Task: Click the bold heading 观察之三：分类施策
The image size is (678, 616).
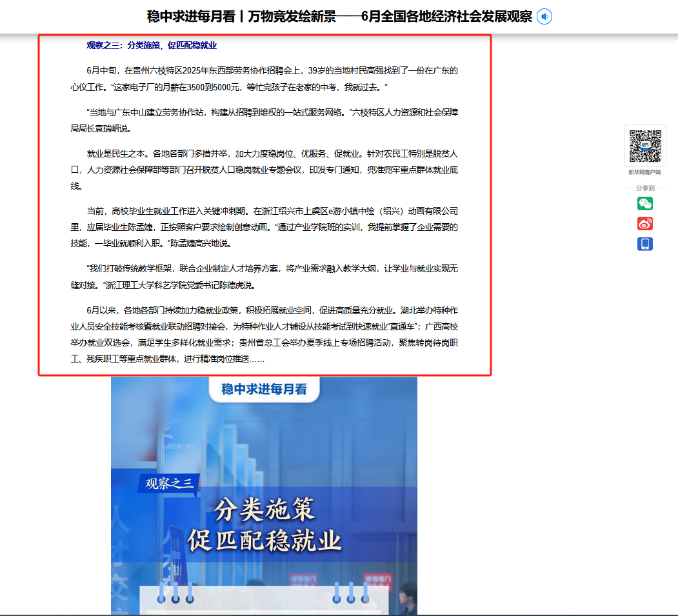Action: [x=152, y=45]
